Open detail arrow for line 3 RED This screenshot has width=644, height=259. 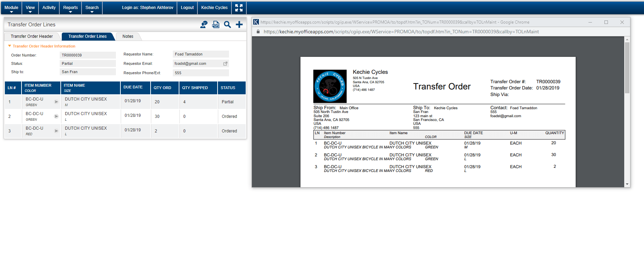point(56,131)
